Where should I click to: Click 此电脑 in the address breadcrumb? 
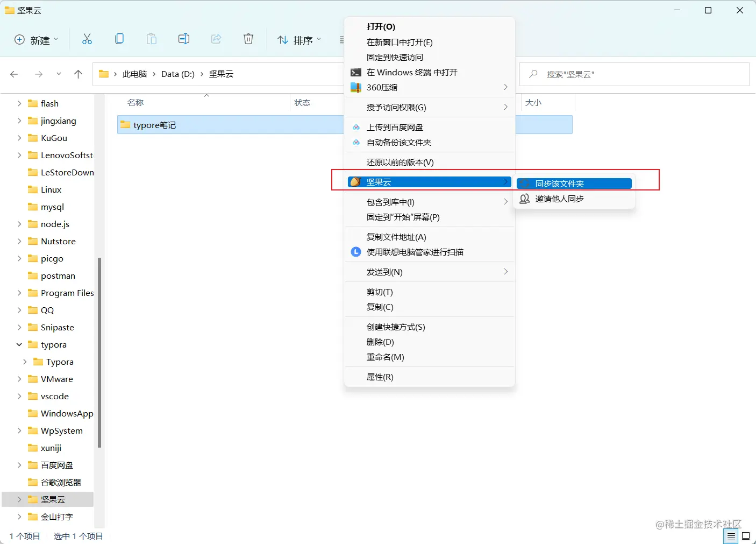click(134, 74)
